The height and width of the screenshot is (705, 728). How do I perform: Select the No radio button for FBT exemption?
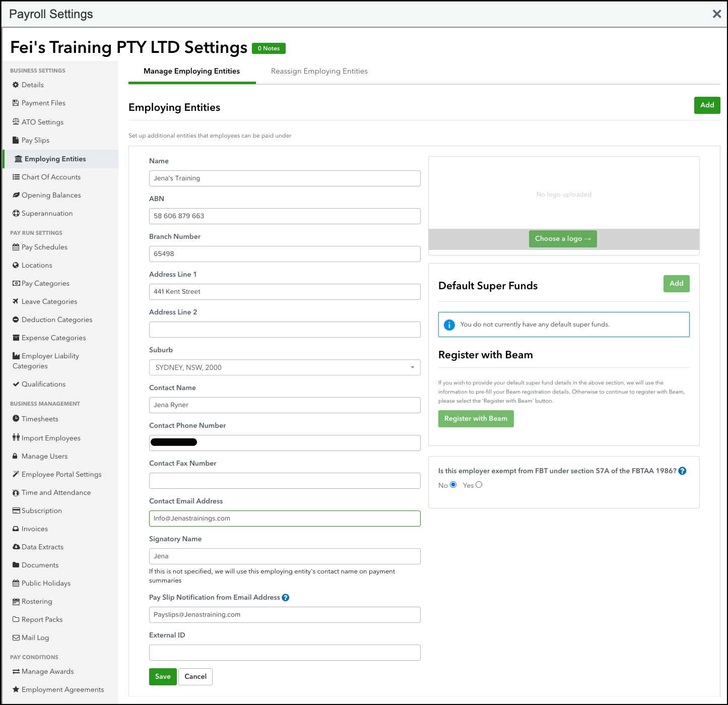[453, 485]
